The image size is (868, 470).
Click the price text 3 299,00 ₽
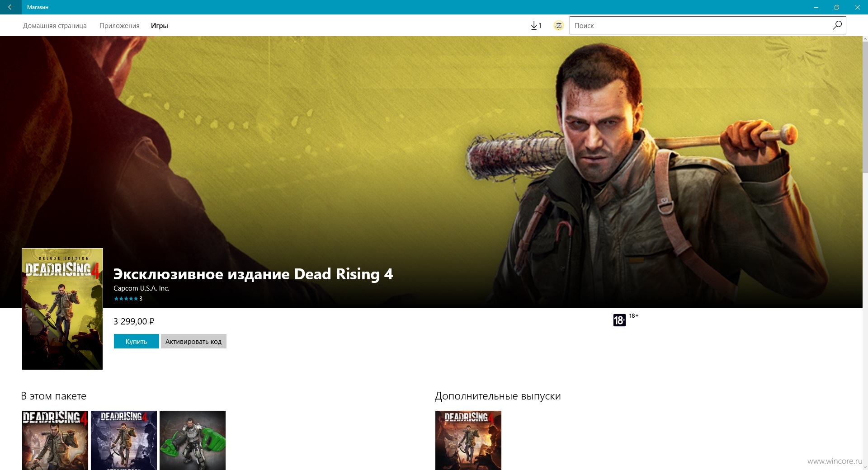click(134, 321)
